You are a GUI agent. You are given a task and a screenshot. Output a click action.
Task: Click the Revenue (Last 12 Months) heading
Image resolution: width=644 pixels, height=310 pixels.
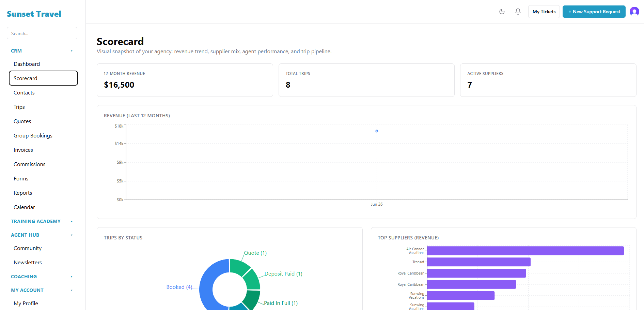click(x=137, y=116)
